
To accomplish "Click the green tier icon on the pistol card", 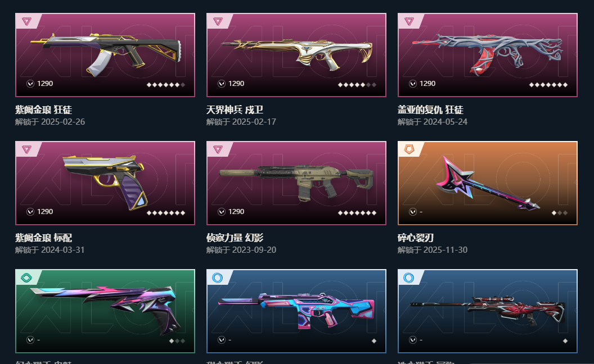I will 26,277.
